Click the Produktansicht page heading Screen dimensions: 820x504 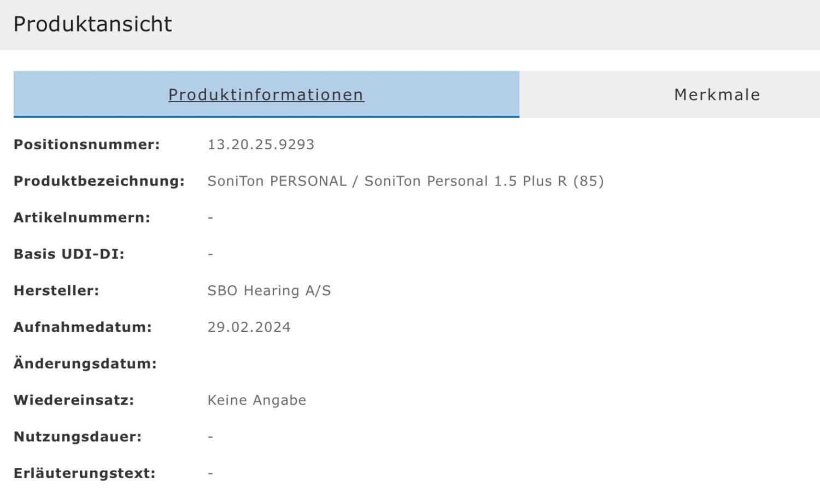click(92, 24)
